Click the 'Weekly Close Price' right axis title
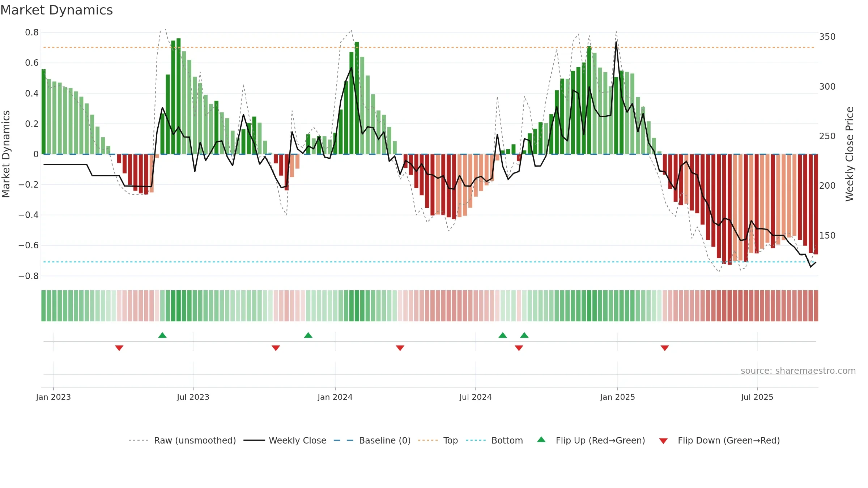This screenshot has height=488, width=868. point(850,154)
